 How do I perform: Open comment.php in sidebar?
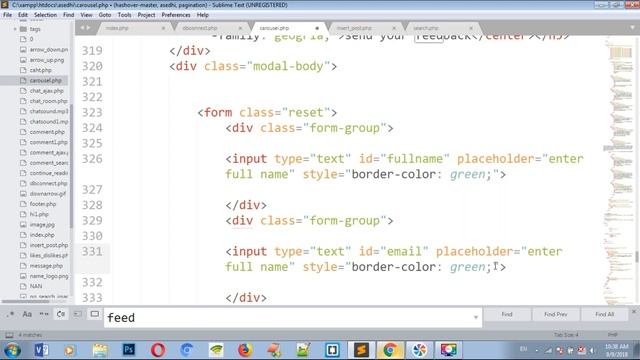(47, 132)
